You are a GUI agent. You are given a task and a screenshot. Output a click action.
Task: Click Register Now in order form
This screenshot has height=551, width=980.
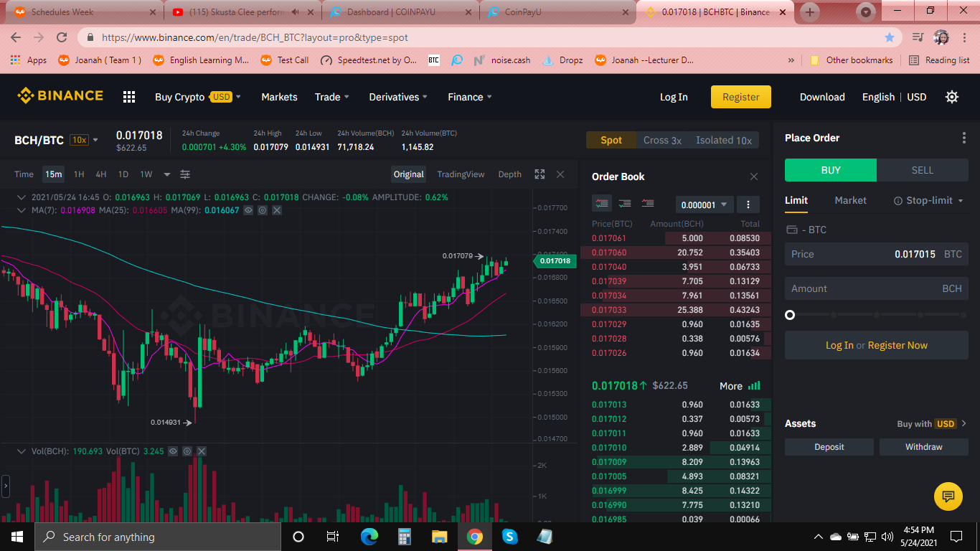coord(897,345)
